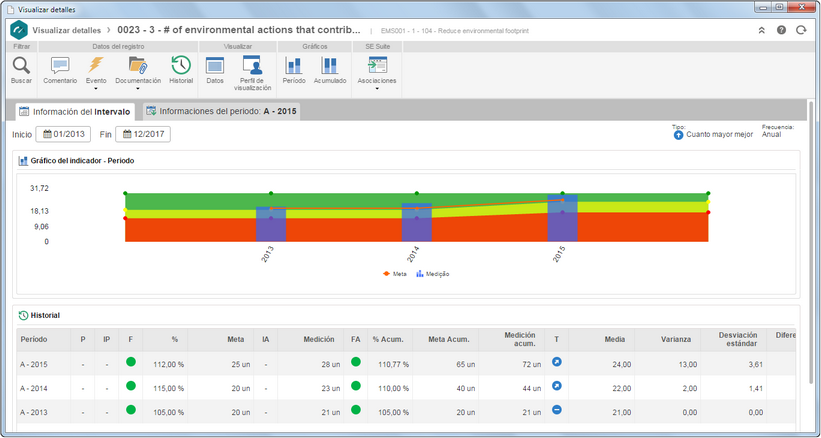Click green F status dot for A - 2015
The width and height of the screenshot is (821, 438).
(x=131, y=362)
